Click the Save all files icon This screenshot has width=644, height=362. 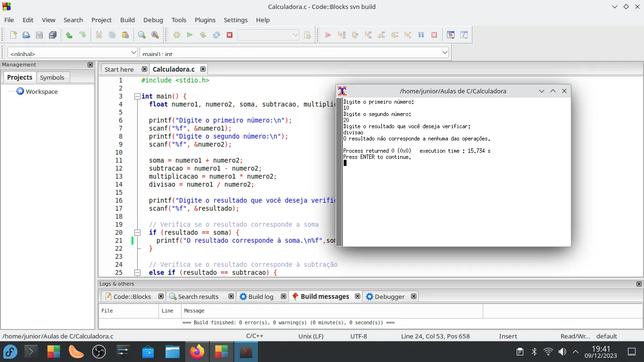click(x=53, y=35)
